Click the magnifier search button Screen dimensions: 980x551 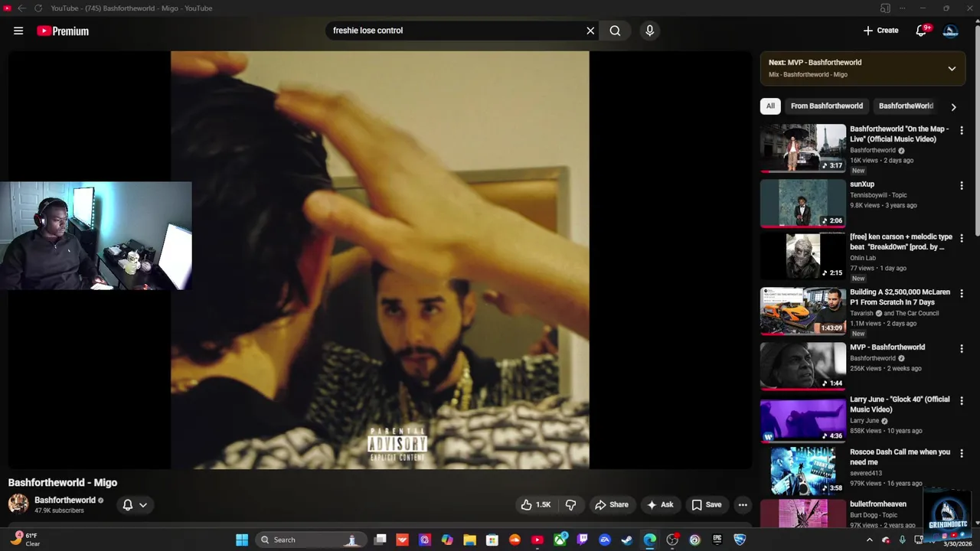click(x=615, y=31)
